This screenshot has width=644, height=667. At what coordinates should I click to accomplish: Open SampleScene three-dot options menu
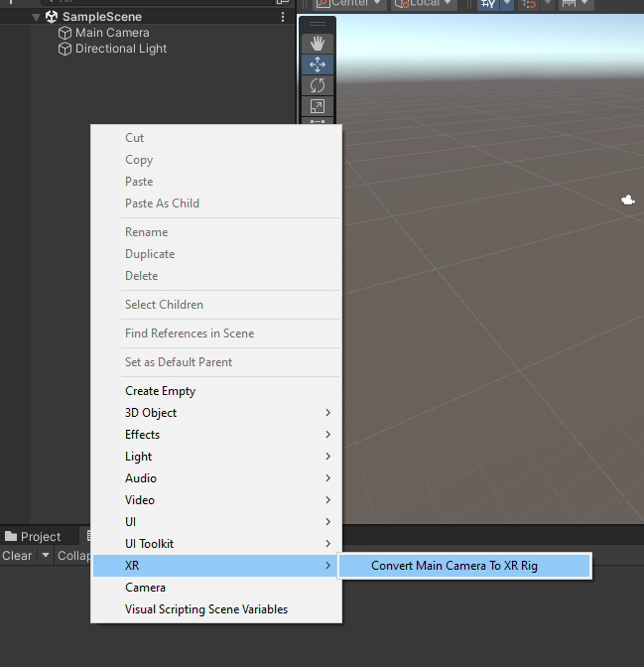283,17
